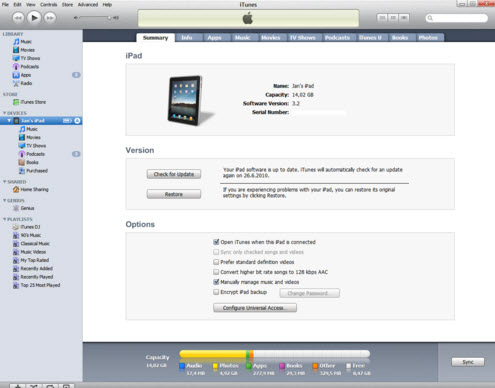This screenshot has width=495, height=388.
Task: Switch to the Movies tab
Action: coord(270,38)
